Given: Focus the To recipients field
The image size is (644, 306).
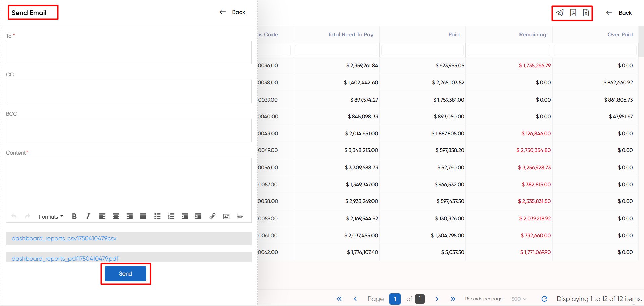Looking at the screenshot, I should [x=129, y=53].
